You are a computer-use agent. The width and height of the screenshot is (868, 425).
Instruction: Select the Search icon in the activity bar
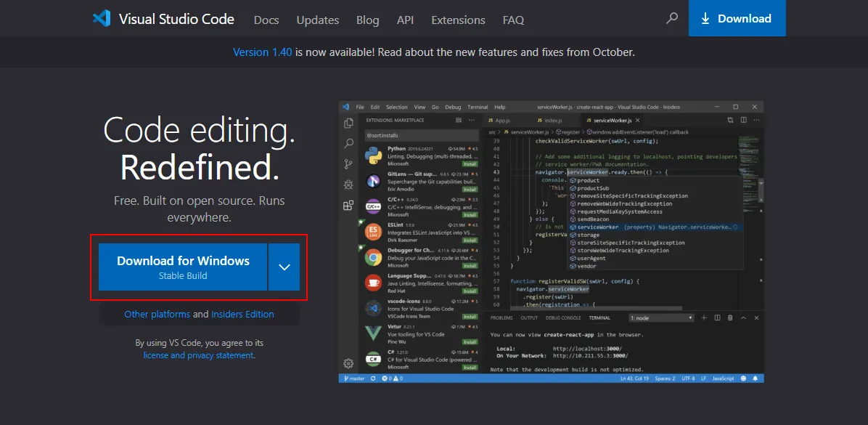click(x=349, y=144)
